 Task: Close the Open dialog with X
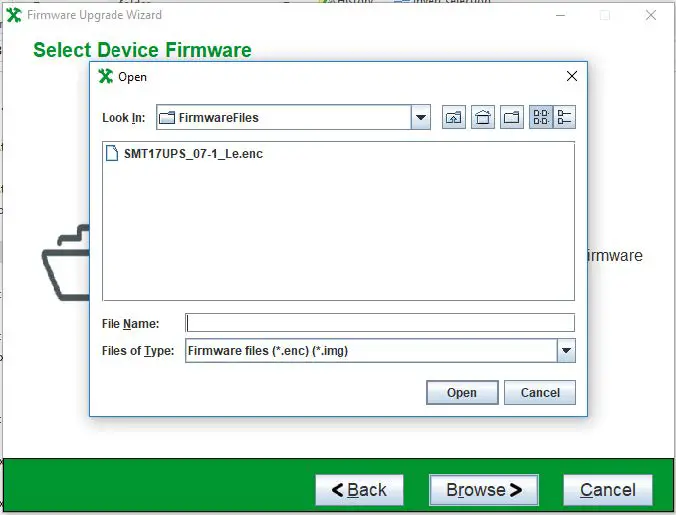(572, 76)
